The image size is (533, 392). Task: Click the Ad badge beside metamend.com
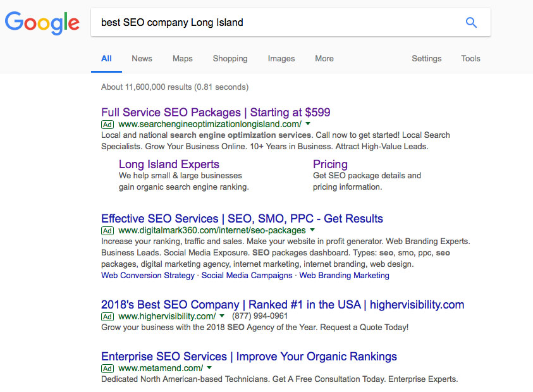coord(107,368)
